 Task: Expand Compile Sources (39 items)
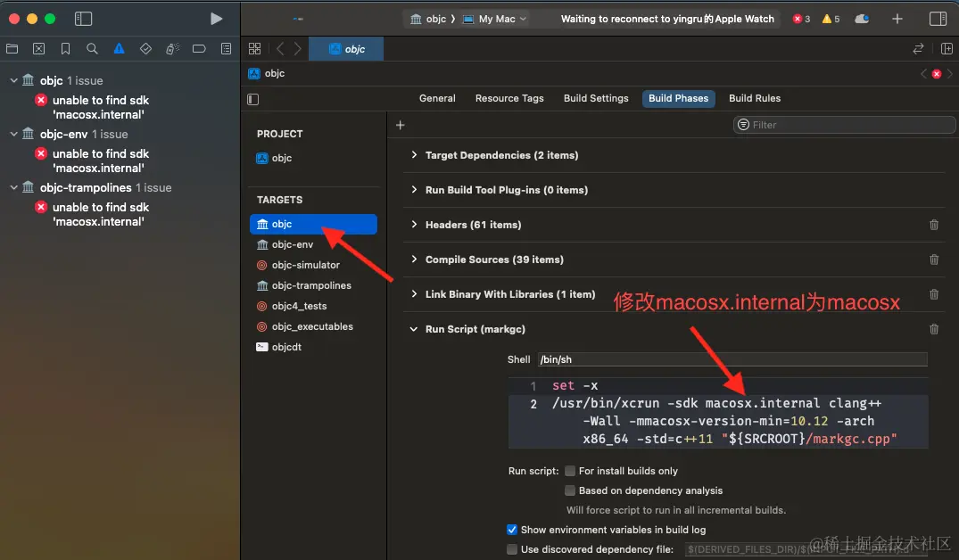pos(414,259)
